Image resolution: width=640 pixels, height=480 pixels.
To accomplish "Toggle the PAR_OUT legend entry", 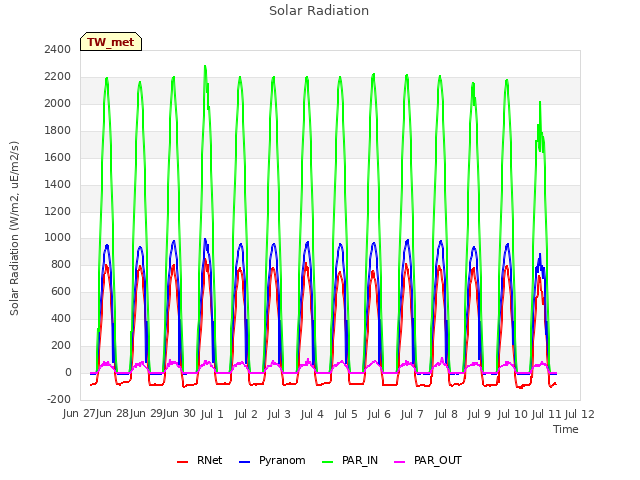I will pyautogui.click(x=428, y=460).
